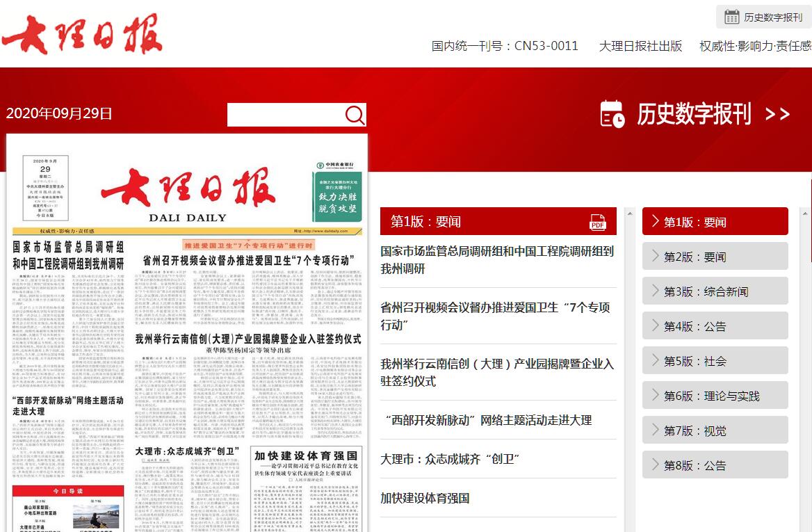Click the slogan 权威性·影响力·责任感 in the header

tap(756, 46)
